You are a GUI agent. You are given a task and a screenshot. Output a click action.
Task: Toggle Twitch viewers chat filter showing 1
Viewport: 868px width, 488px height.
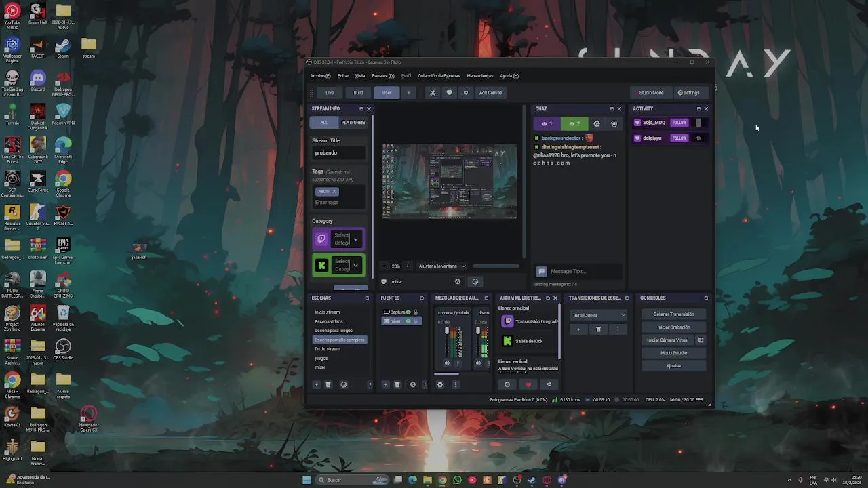click(x=547, y=123)
